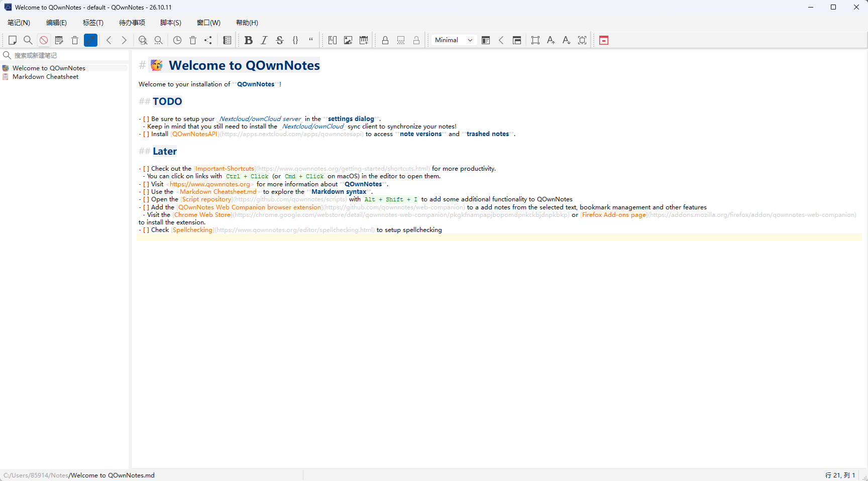
Task: Click the calendar insert-date icon
Action: coord(364,40)
